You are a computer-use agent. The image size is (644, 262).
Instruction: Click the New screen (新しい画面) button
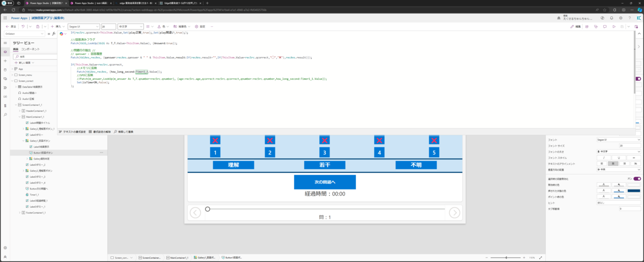[x=25, y=62]
